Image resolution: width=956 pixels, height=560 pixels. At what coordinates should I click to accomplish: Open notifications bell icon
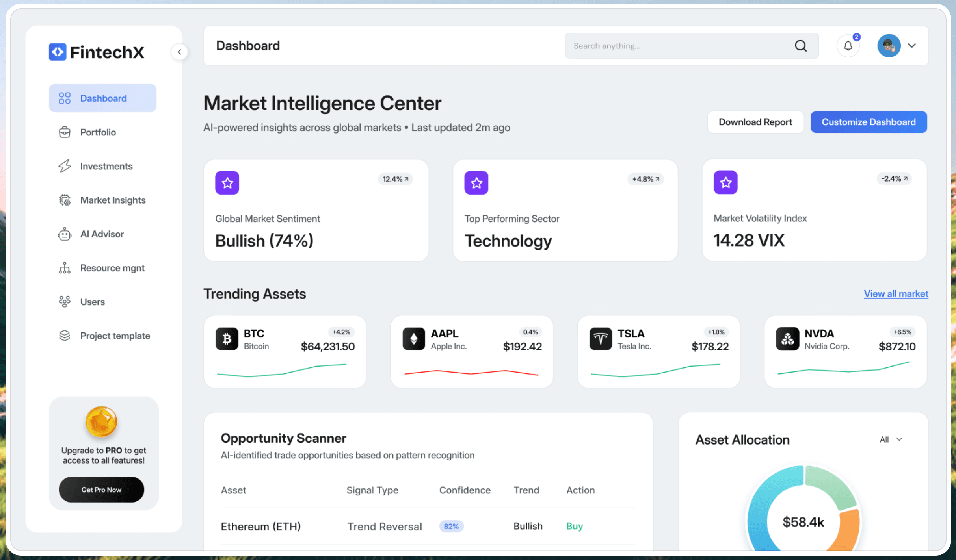pos(848,46)
